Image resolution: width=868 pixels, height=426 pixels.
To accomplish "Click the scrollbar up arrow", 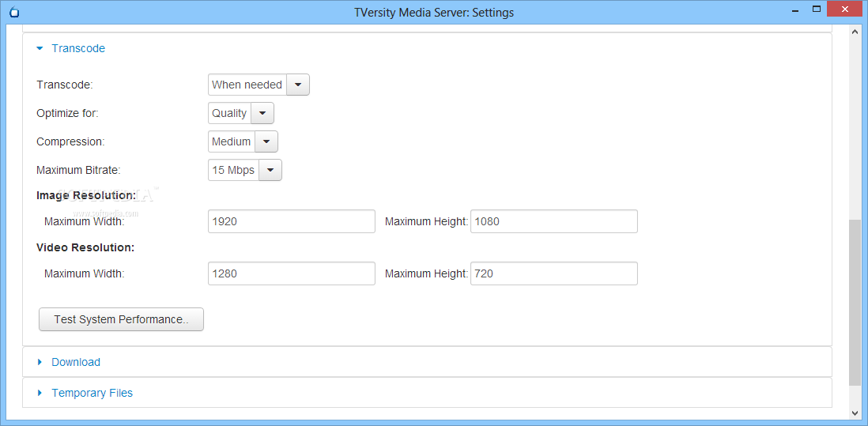I will point(855,32).
